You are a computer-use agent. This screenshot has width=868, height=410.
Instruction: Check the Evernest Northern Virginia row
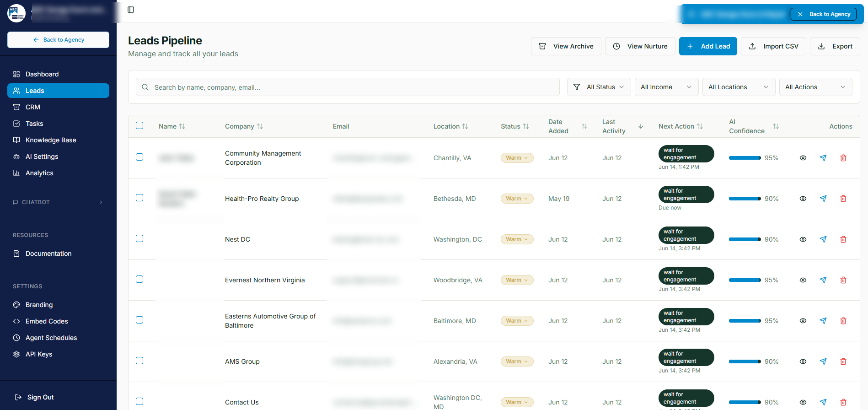click(139, 279)
